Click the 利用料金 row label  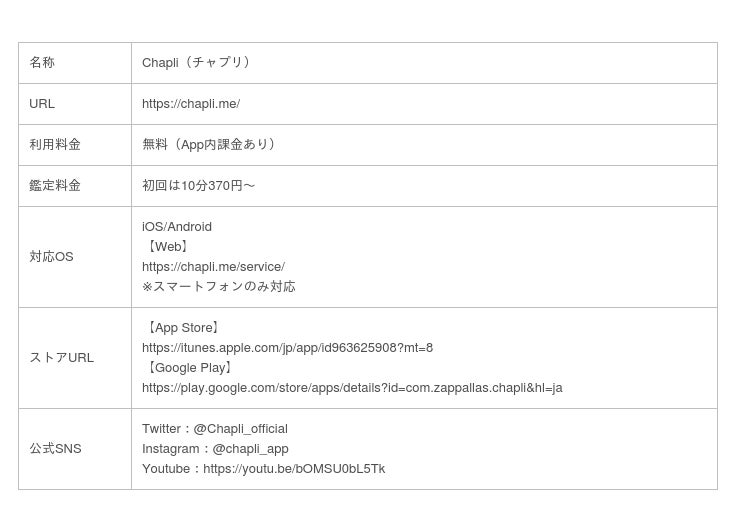coord(55,145)
